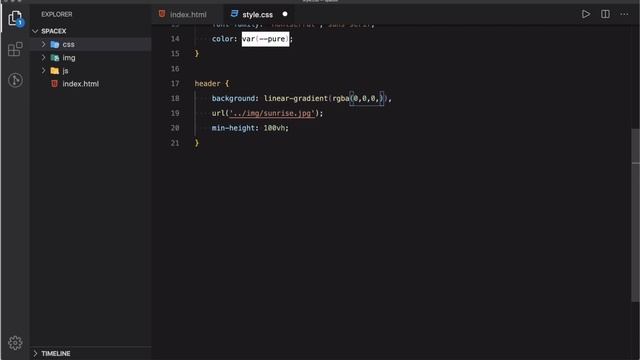The width and height of the screenshot is (640, 360).
Task: Open the ../img/sunrise.jpg url link
Action: [x=272, y=113]
